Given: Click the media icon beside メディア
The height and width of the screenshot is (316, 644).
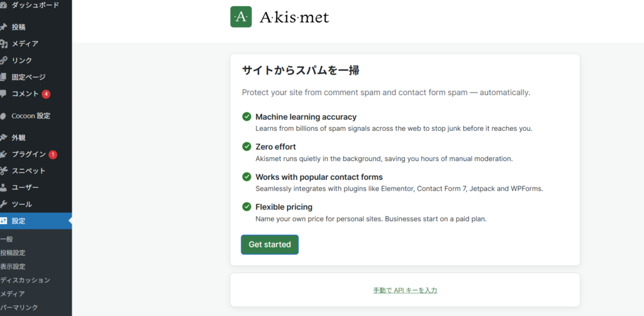Looking at the screenshot, I should [x=4, y=44].
